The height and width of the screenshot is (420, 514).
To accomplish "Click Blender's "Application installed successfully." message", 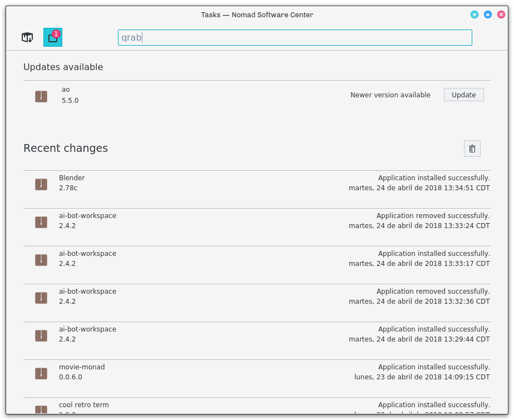I will tap(434, 177).
